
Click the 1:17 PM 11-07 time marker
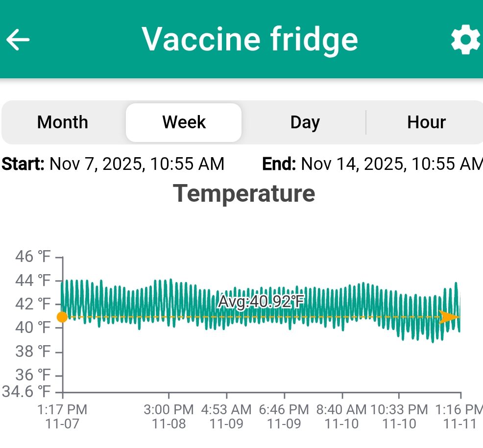click(62, 416)
